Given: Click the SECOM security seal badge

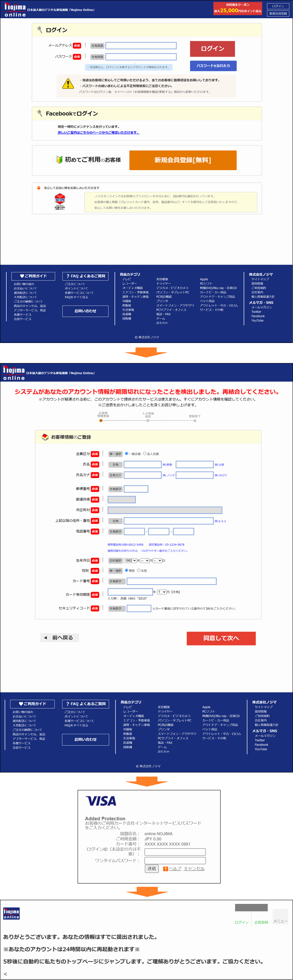Looking at the screenshot, I should [x=60, y=202].
